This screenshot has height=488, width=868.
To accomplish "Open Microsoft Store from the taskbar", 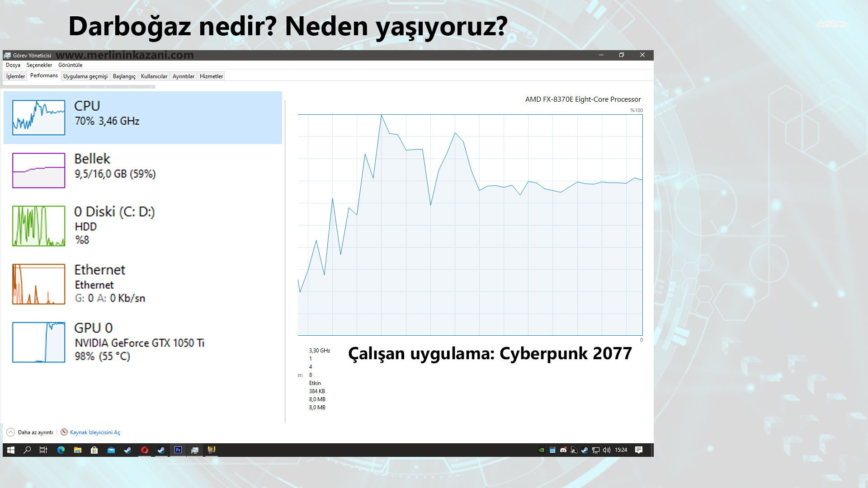I will (94, 450).
